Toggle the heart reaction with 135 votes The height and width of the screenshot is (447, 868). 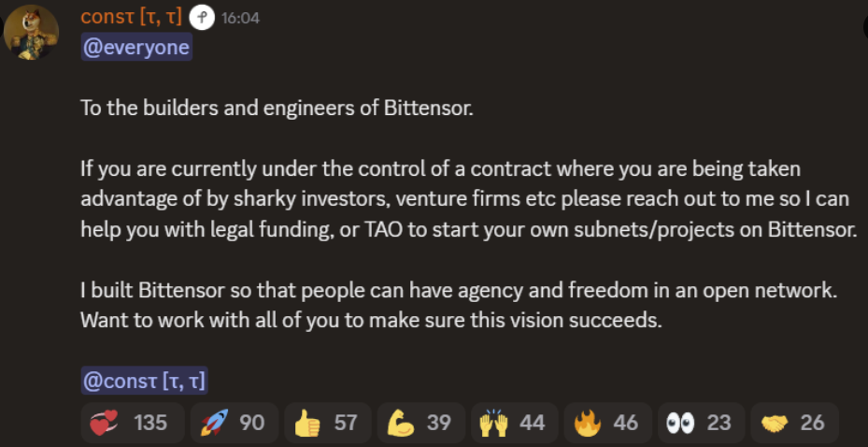(x=129, y=423)
